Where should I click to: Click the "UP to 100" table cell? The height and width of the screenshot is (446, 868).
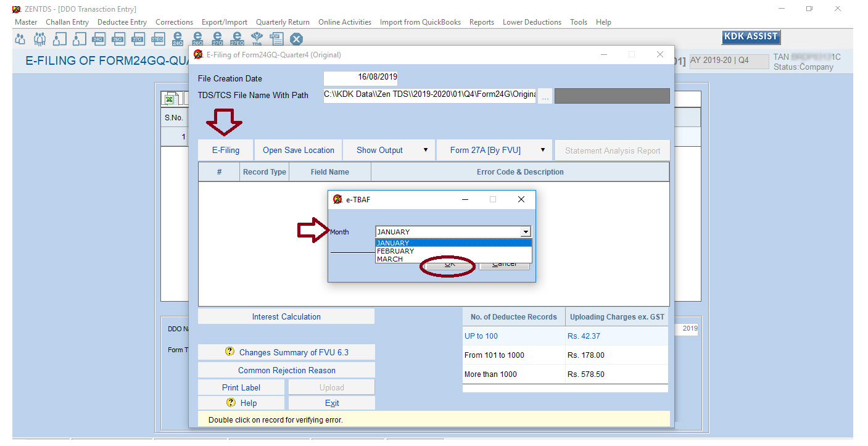[514, 336]
